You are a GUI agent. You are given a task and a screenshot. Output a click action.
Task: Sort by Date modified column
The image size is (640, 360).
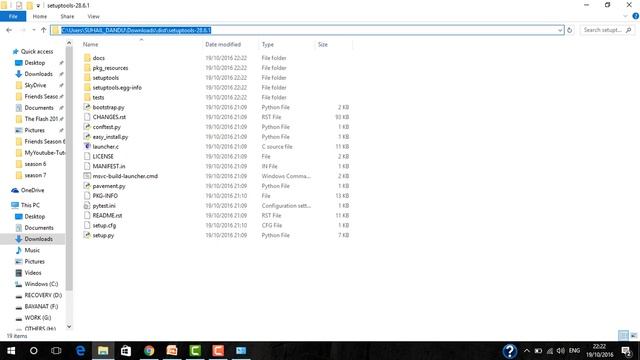tap(223, 44)
